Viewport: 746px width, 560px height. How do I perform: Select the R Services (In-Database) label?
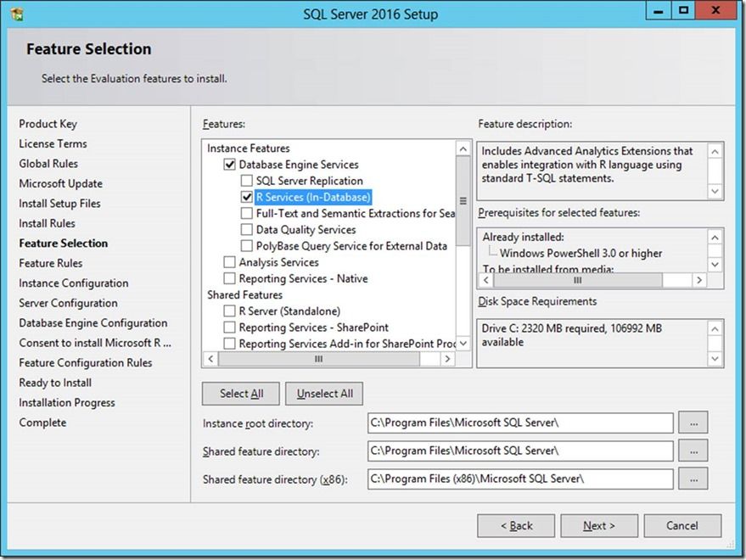[313, 197]
